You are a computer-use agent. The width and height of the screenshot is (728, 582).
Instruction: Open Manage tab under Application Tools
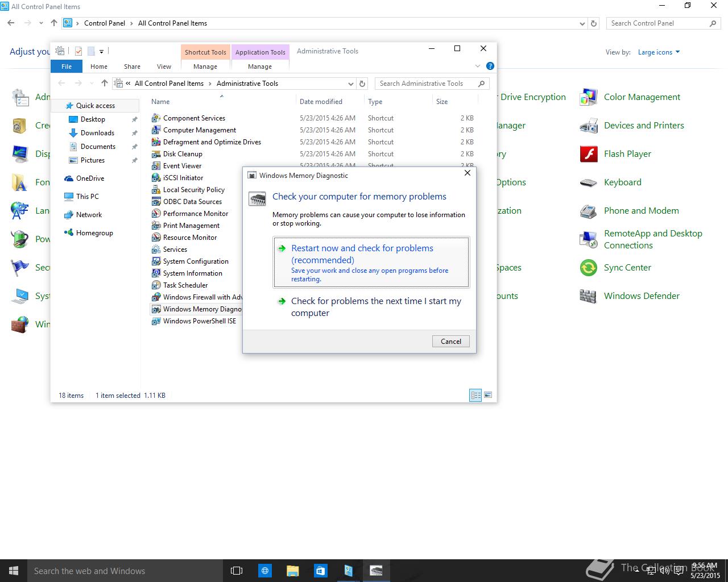(260, 66)
